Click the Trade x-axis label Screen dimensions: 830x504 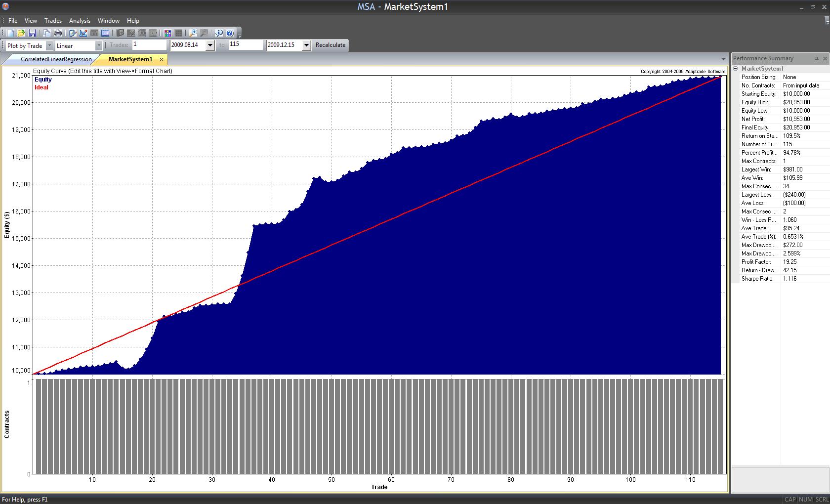click(379, 487)
